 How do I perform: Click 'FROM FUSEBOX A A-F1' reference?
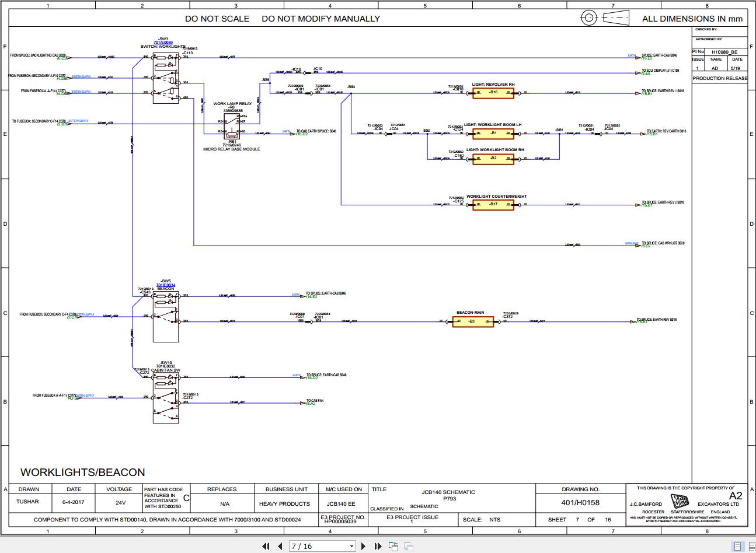(54, 395)
